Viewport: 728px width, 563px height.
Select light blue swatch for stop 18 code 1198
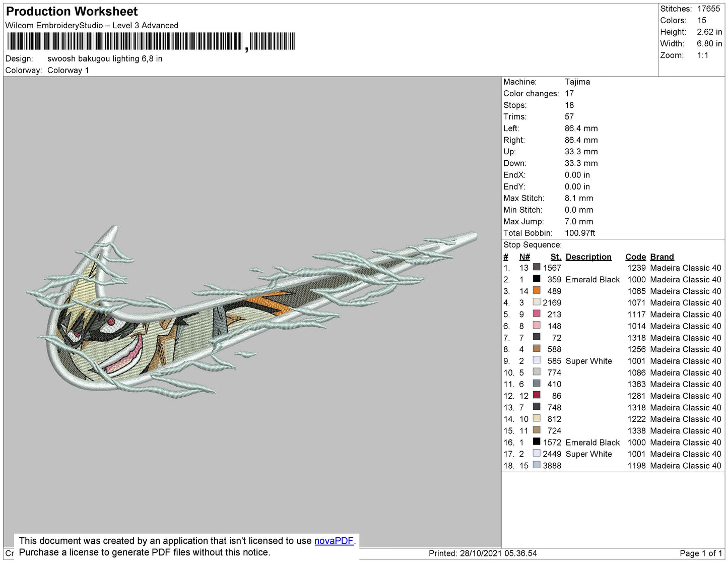point(537,465)
